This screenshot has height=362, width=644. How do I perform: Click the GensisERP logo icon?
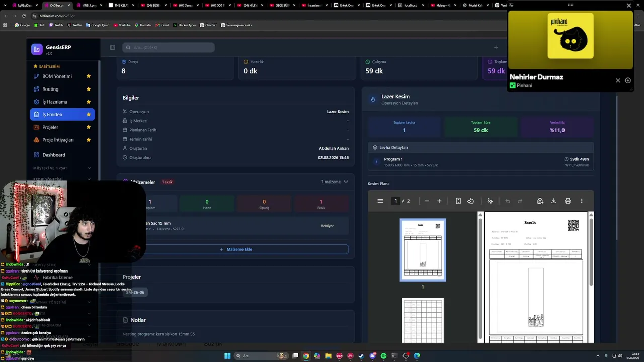[36, 49]
